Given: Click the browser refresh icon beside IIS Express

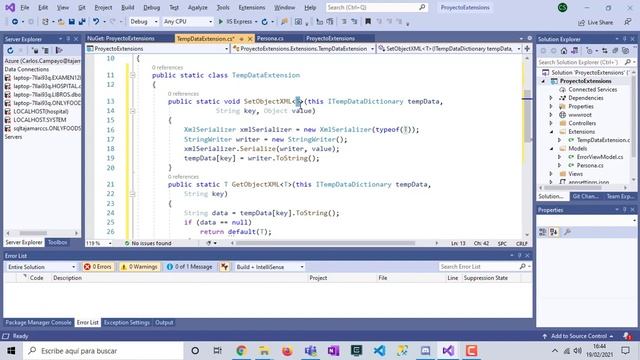Looking at the screenshot, I should click(x=264, y=22).
